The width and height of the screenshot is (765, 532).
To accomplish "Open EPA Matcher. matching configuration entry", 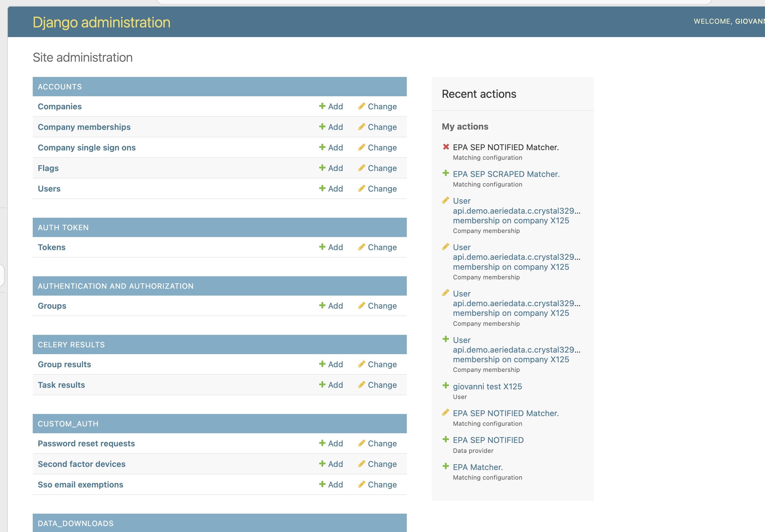I will 478,467.
